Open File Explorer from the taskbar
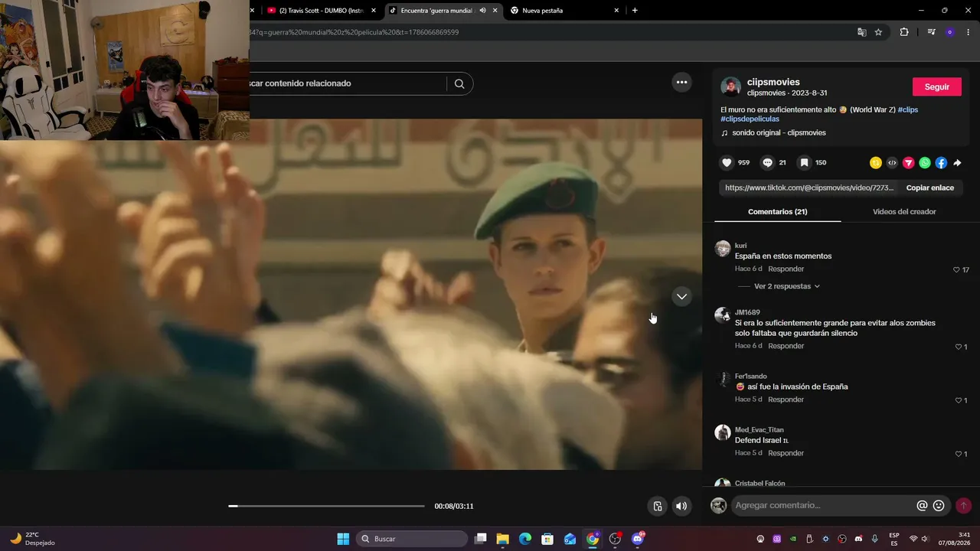 point(502,539)
